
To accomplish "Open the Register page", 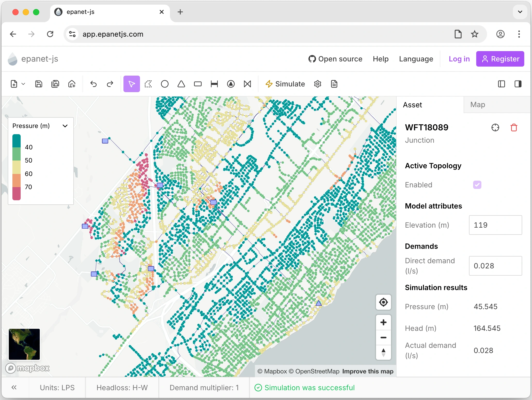I will coord(500,59).
